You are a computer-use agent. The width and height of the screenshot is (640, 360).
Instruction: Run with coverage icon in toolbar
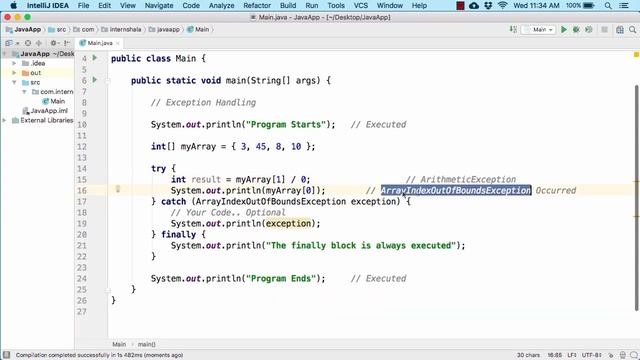tap(589, 29)
